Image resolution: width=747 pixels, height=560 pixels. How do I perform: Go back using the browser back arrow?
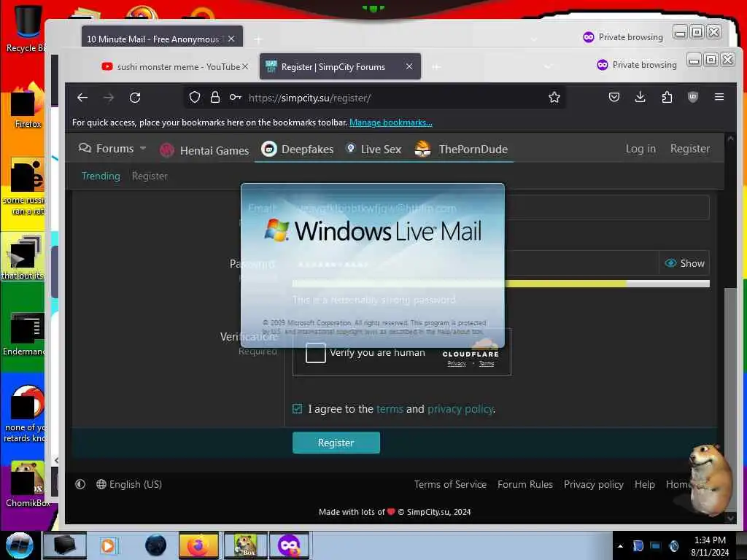click(82, 98)
